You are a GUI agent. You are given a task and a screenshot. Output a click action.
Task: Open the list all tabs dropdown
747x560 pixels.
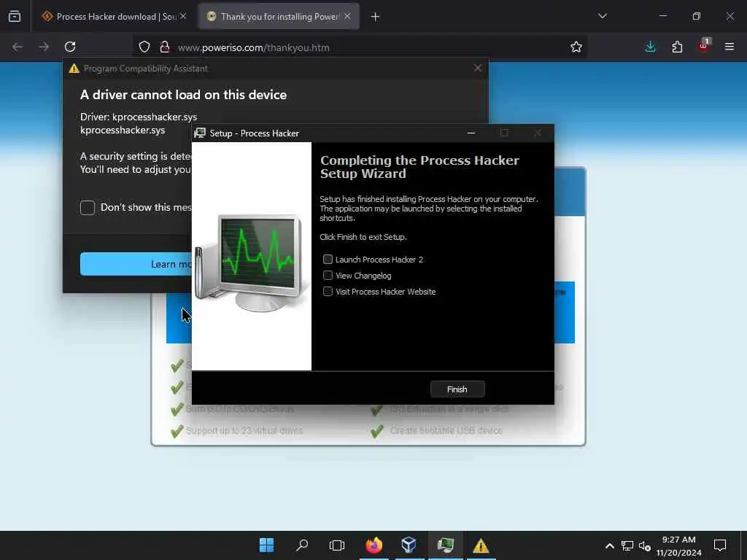pos(603,16)
